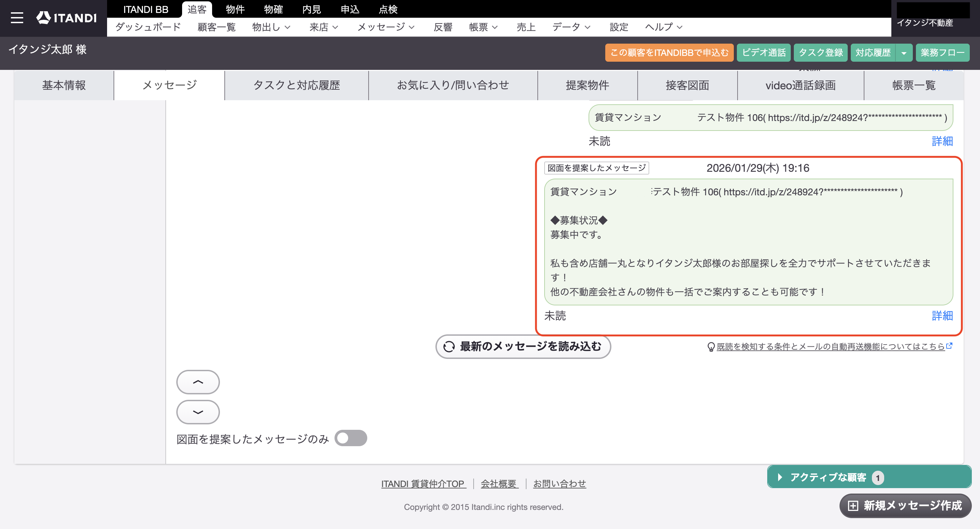This screenshot has width=980, height=529.
Task: Click the up chevron scroll button
Action: [198, 382]
